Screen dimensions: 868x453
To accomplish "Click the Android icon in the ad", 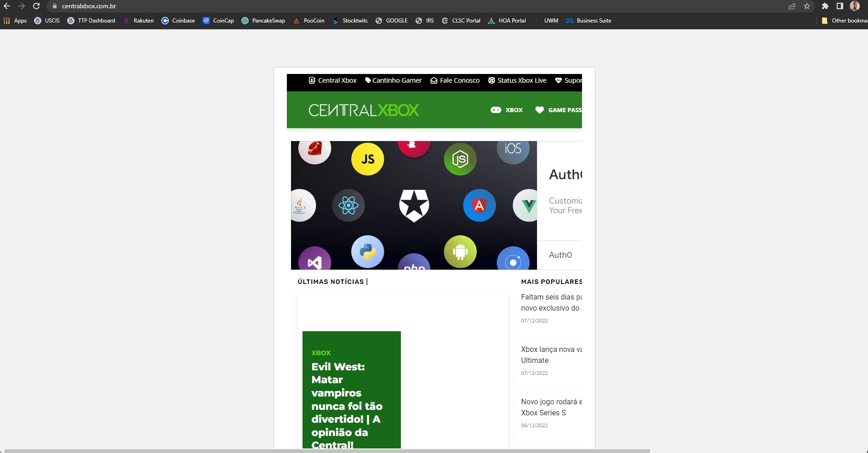I will [460, 252].
